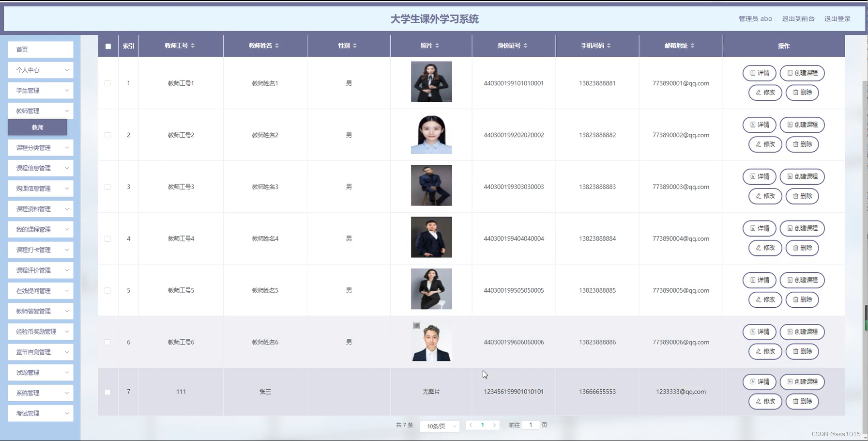Click the page jump input field
The height and width of the screenshot is (441, 868).
[531, 425]
